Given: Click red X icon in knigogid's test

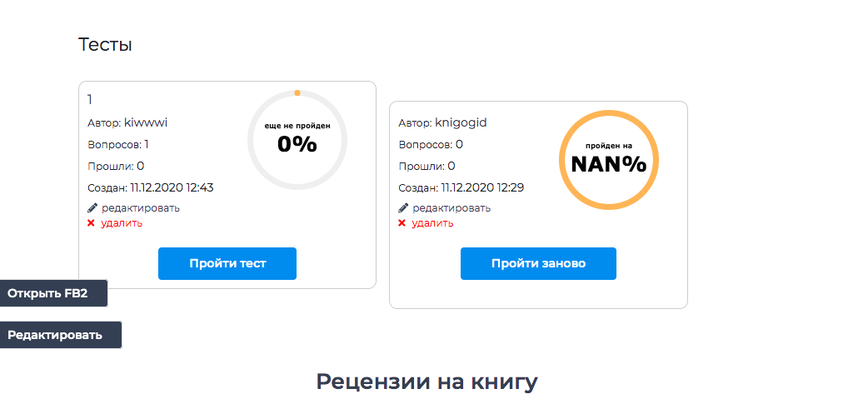Looking at the screenshot, I should 402,222.
